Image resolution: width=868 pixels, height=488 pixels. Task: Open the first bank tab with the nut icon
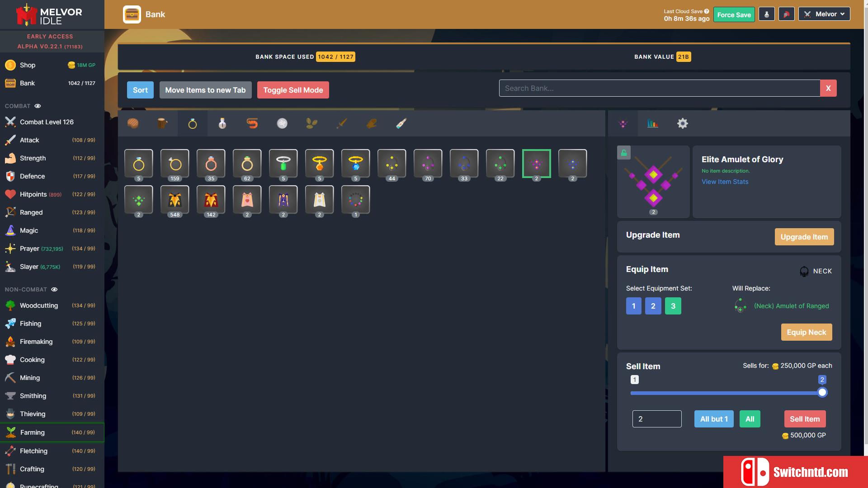point(133,123)
